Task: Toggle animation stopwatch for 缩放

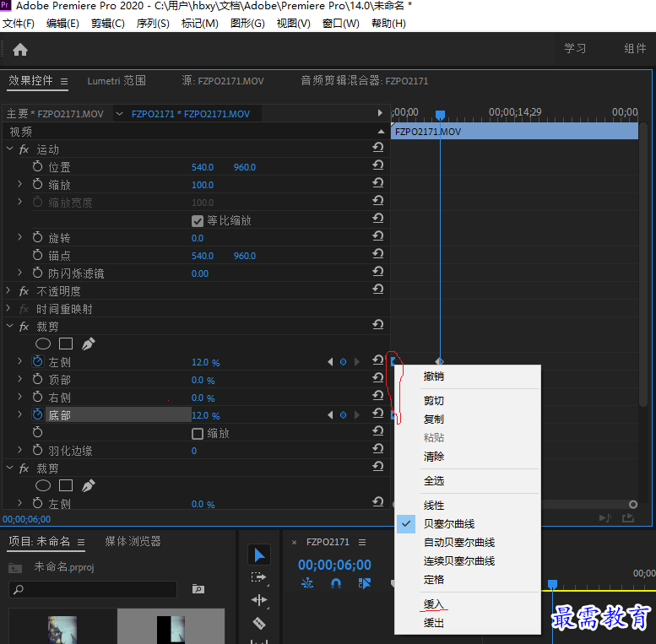Action: tap(38, 184)
